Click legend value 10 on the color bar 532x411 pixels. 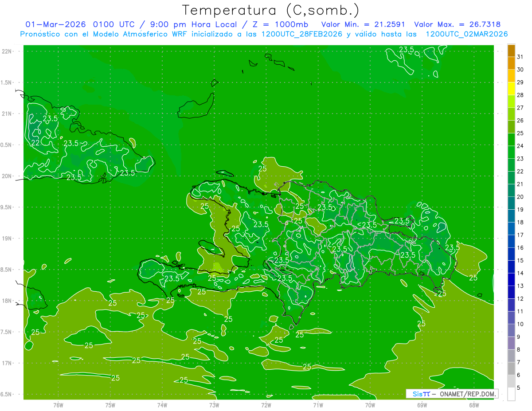520,324
